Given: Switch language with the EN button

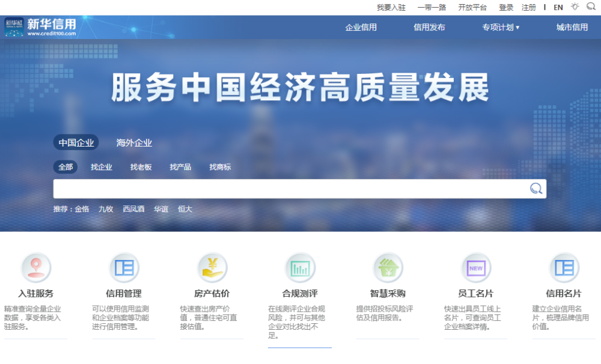Looking at the screenshot, I should click(x=558, y=8).
